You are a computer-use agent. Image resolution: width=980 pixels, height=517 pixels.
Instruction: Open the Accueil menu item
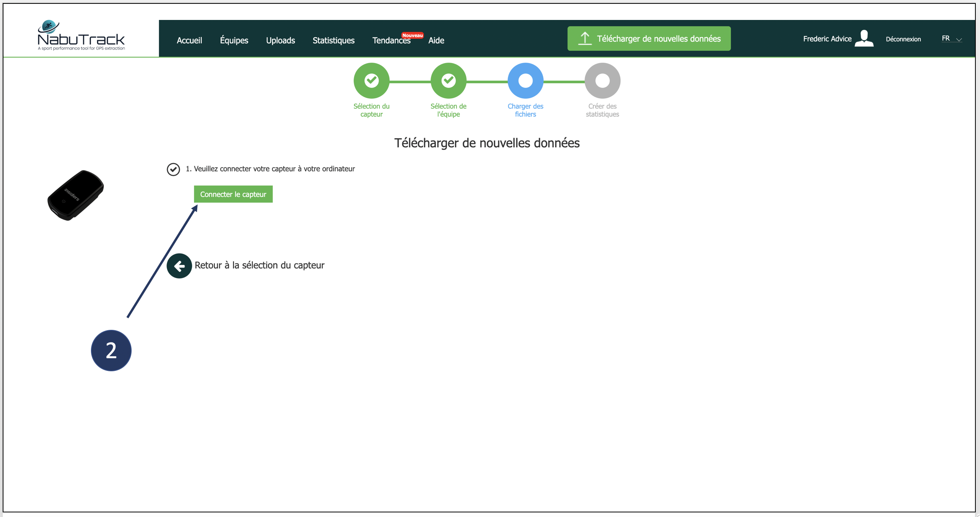click(189, 40)
